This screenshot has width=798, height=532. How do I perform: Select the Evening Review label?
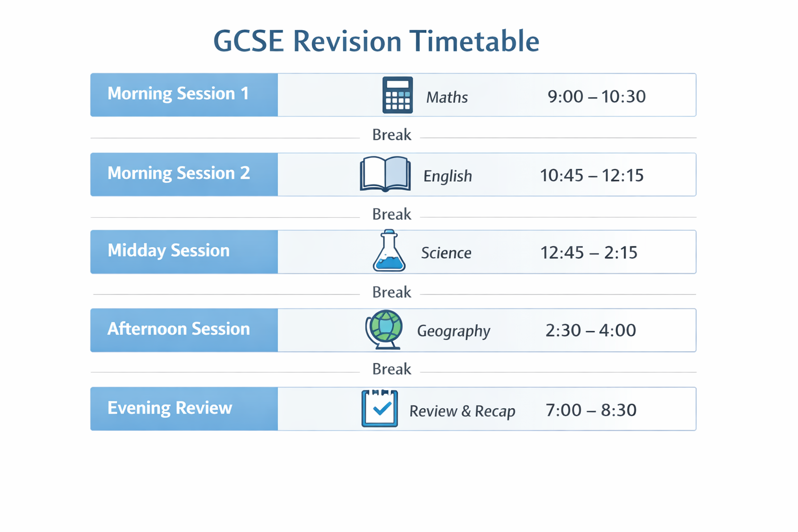pos(169,408)
